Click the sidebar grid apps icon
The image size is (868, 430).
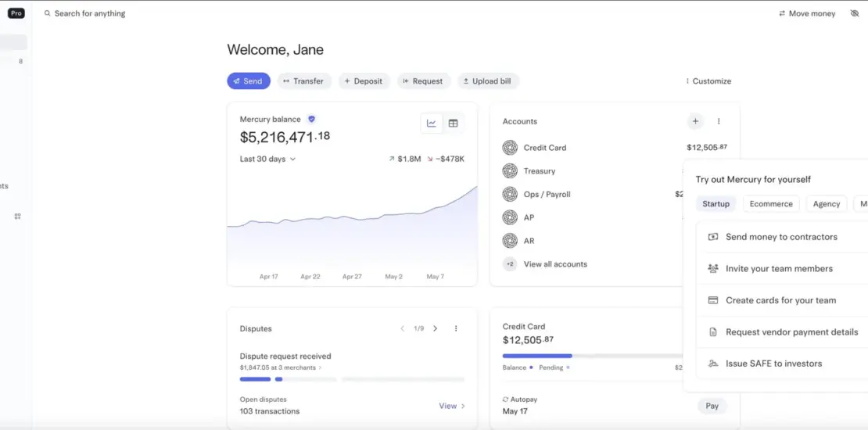click(17, 217)
